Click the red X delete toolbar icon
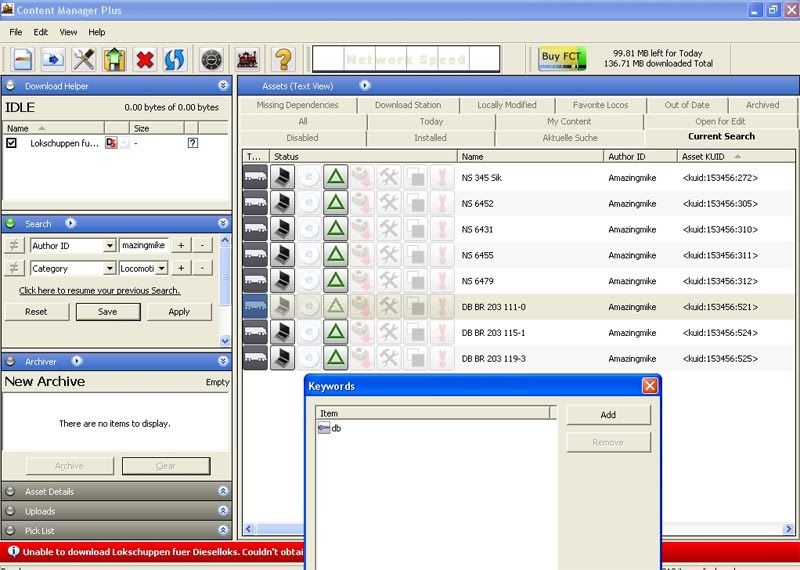 145,60
